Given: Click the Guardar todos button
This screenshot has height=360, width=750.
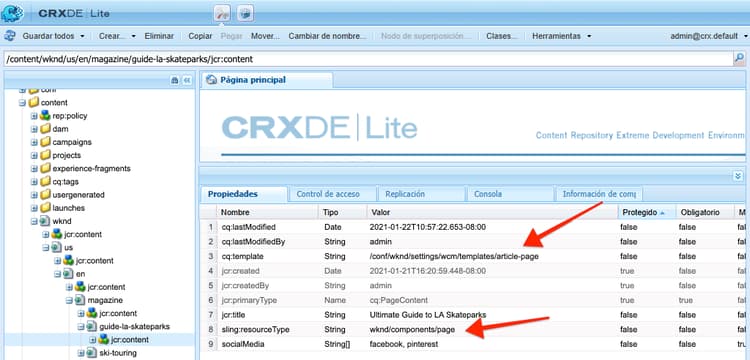Looking at the screenshot, I should [48, 36].
